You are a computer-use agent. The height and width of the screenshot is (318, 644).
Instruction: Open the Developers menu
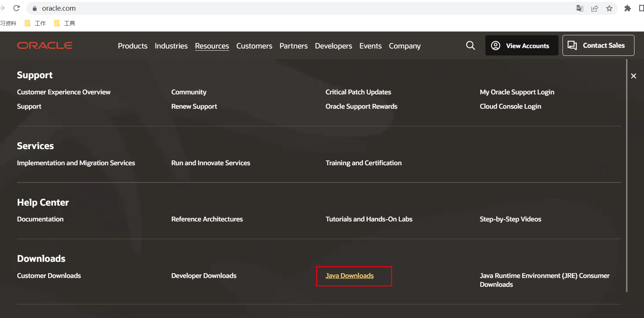click(x=333, y=46)
